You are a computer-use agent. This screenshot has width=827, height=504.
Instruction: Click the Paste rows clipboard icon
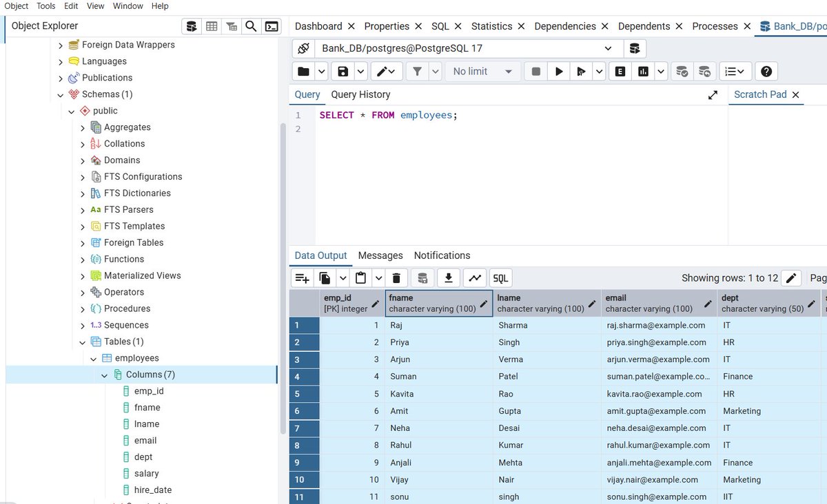coord(360,278)
